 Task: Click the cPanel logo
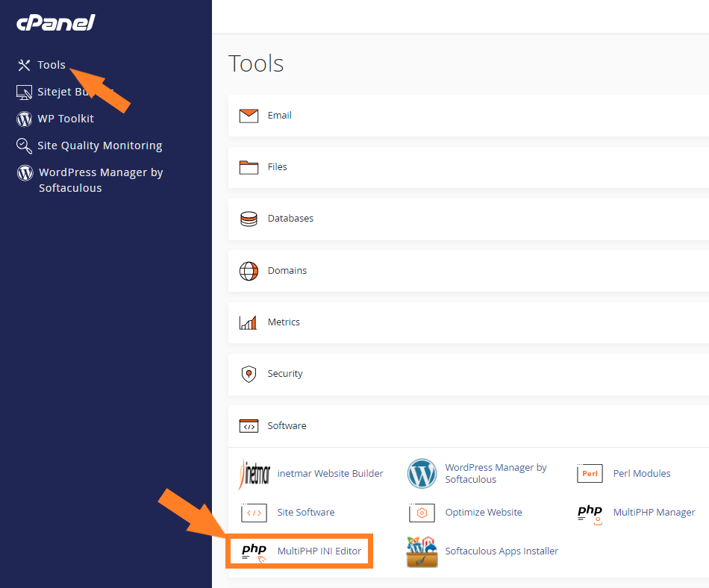56,22
